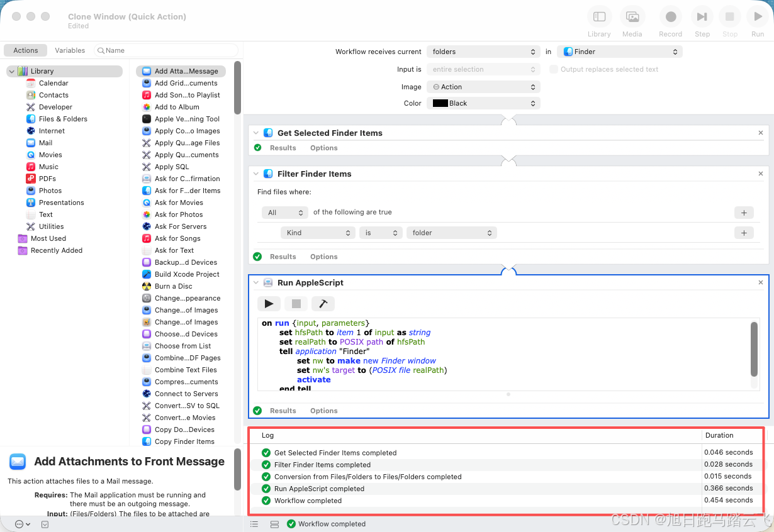Remove the Run AppleScript action

(x=761, y=282)
